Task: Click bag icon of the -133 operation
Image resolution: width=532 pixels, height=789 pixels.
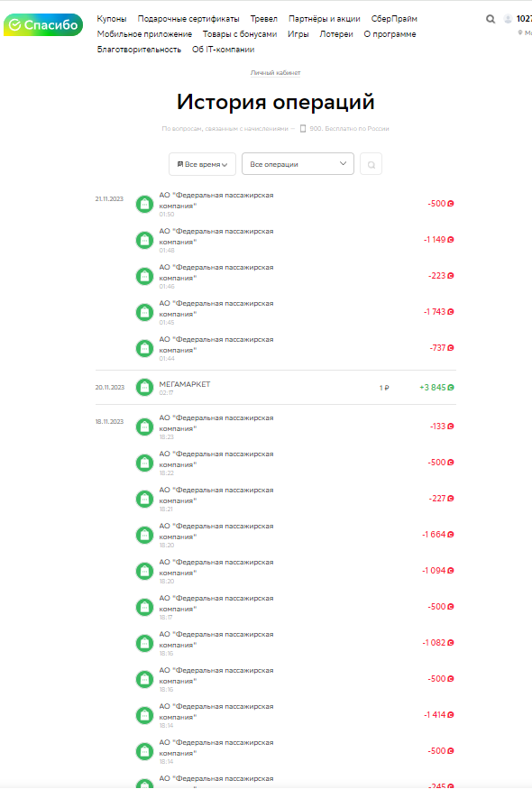Action: [144, 427]
